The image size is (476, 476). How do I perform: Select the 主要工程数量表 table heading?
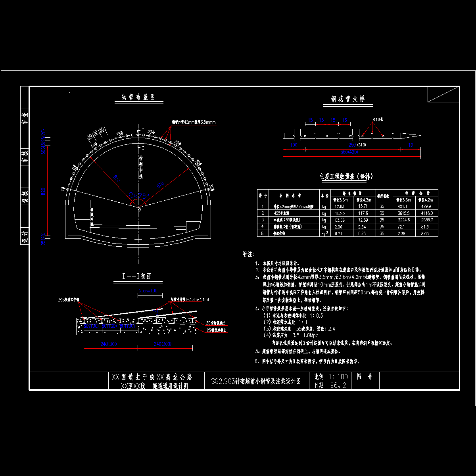[346, 177]
